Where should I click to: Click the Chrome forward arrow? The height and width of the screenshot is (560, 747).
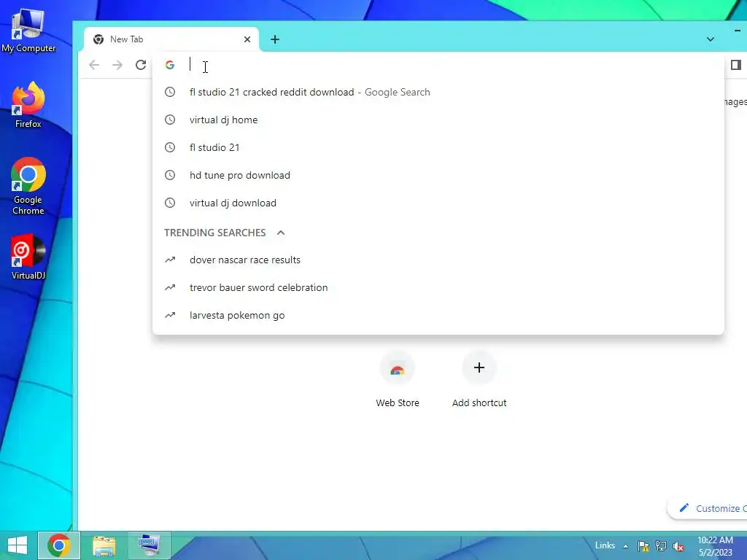(117, 65)
